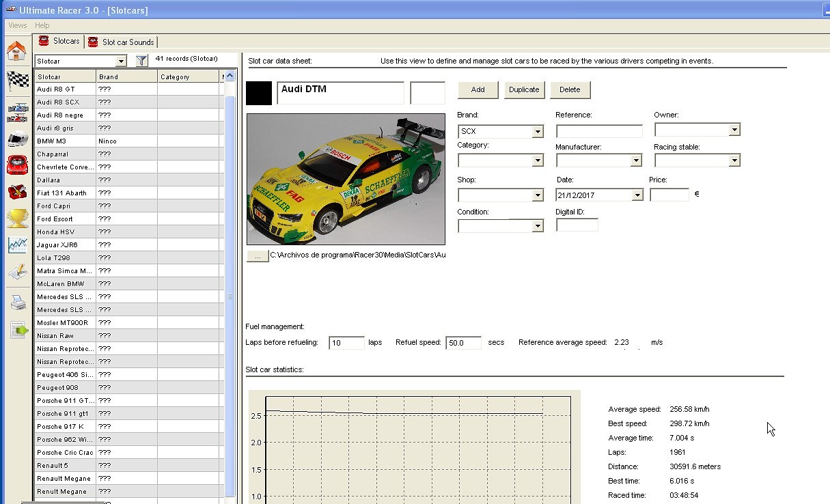Select the Ford Capri row
The height and width of the screenshot is (504, 830).
point(129,206)
